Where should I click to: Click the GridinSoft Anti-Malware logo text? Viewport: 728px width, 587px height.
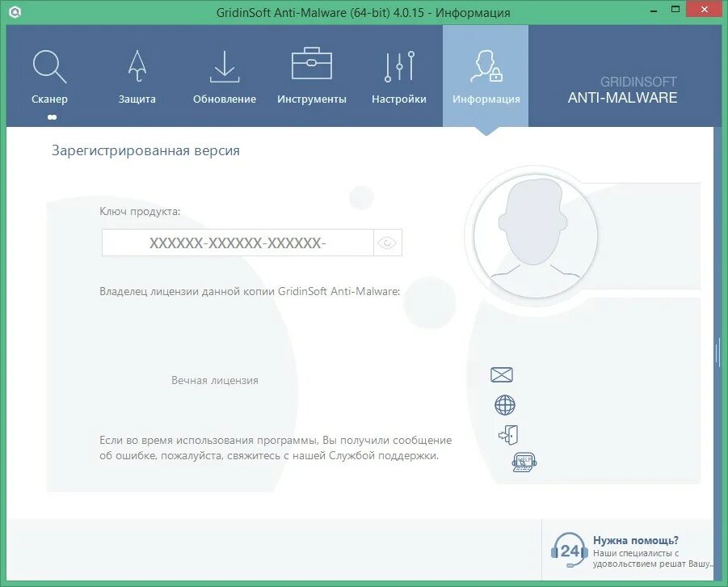[623, 91]
